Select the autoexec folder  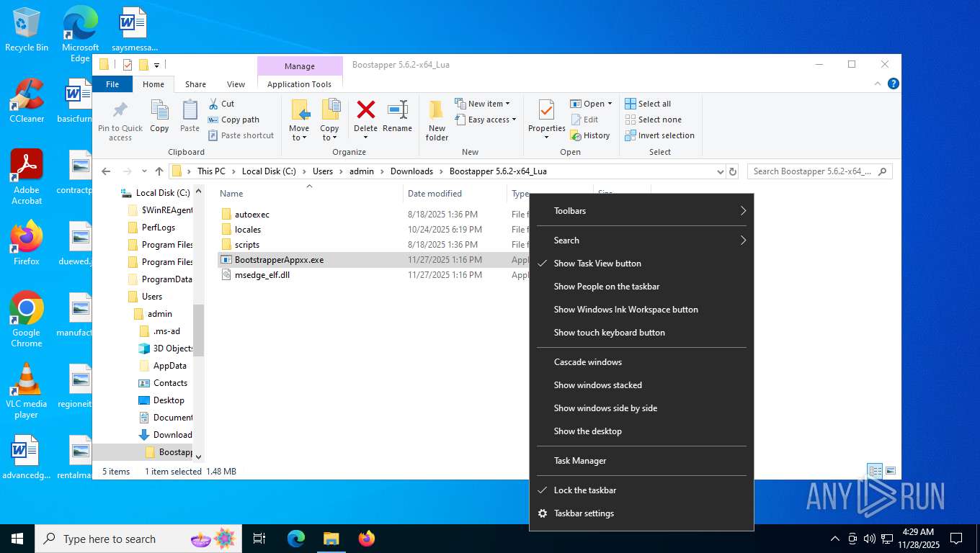coord(251,215)
